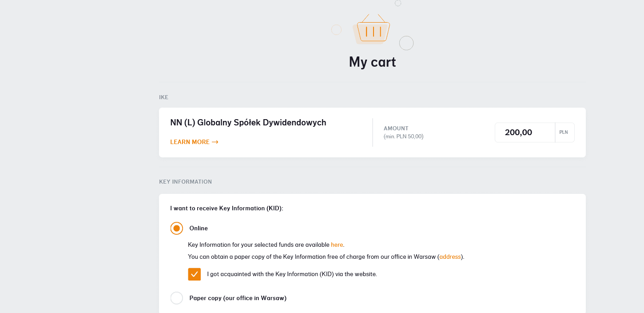
Task: Click the IKE section label
Action: [164, 97]
